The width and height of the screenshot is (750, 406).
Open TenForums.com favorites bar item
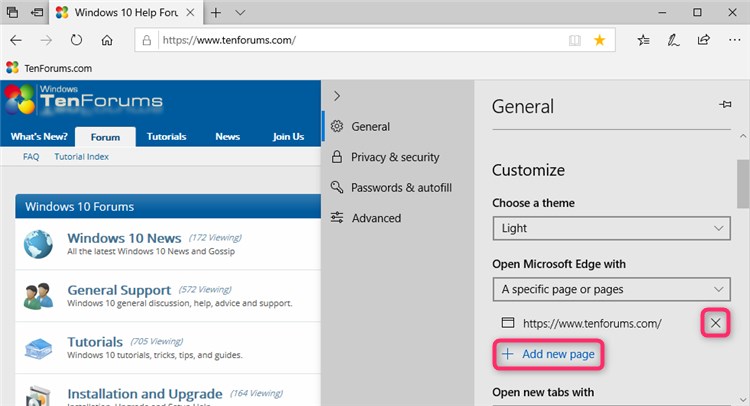pyautogui.click(x=49, y=68)
